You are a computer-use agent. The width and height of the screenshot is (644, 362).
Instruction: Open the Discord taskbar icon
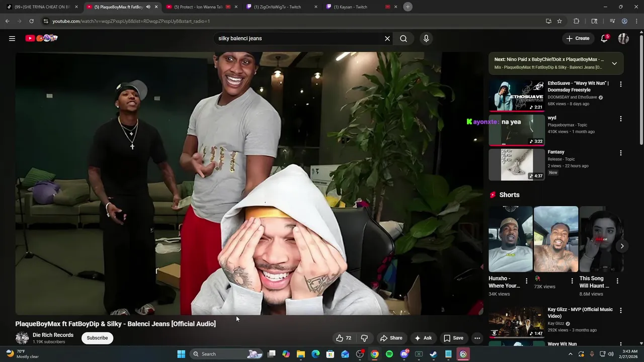404,354
